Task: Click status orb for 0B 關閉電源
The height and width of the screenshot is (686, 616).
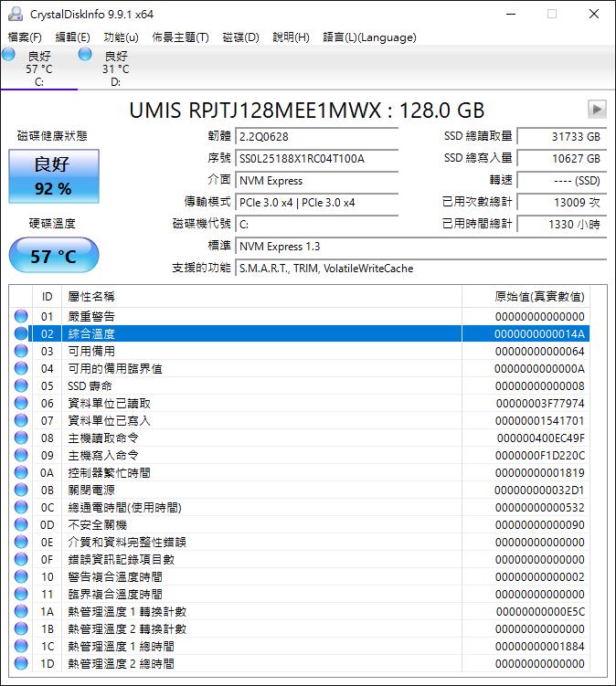Action: 21,490
